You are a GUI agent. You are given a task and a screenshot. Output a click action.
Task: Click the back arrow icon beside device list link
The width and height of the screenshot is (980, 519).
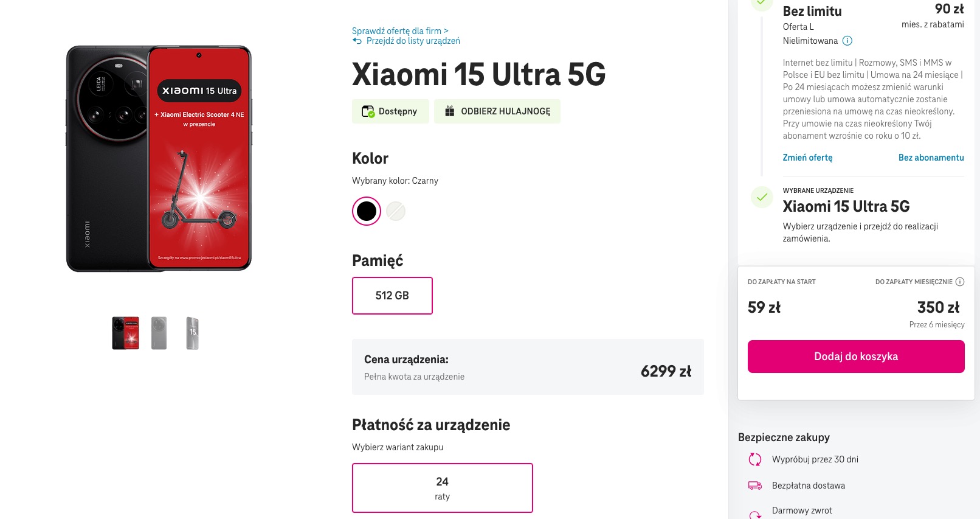point(357,41)
